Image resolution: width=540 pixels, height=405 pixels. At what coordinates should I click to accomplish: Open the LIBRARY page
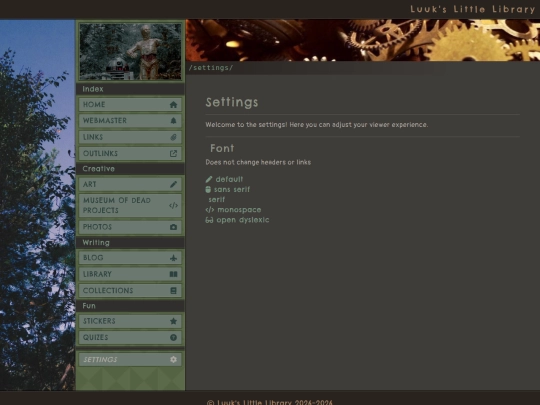coord(130,274)
